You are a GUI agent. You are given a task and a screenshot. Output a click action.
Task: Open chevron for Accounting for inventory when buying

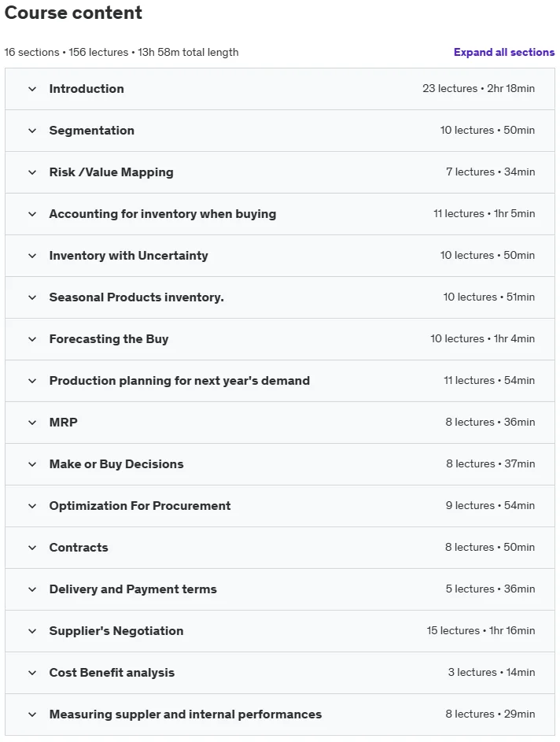pos(32,214)
